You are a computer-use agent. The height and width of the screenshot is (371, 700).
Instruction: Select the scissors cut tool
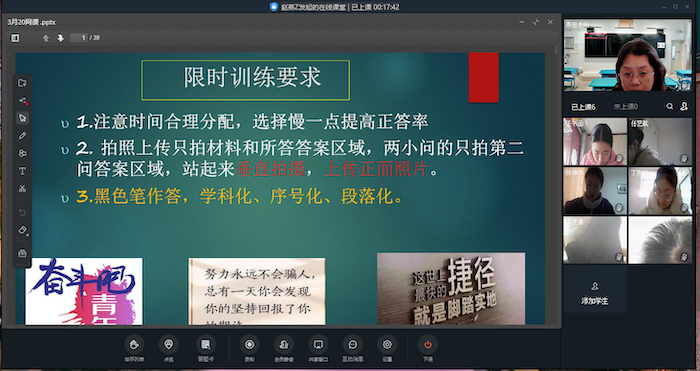[x=22, y=189]
